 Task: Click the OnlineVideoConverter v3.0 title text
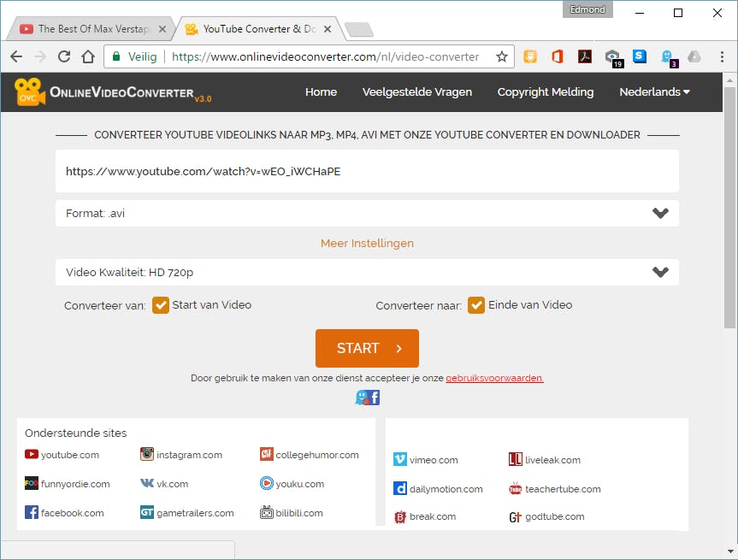pos(130,92)
